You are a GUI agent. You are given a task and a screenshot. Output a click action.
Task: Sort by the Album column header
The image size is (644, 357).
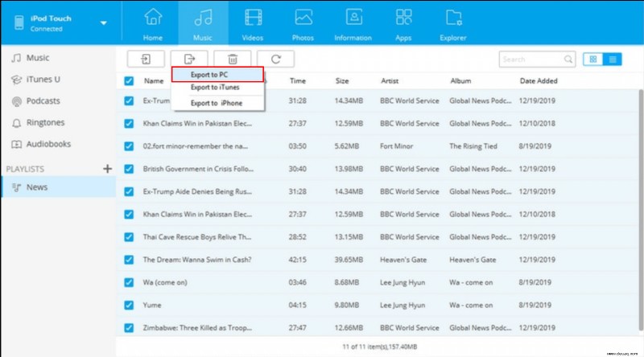[460, 81]
